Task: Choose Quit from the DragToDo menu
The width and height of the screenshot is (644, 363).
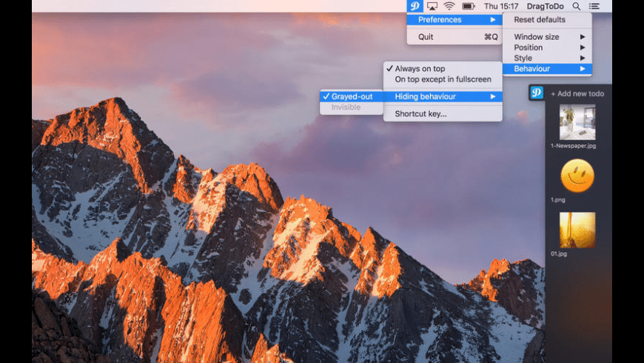Action: [x=455, y=37]
